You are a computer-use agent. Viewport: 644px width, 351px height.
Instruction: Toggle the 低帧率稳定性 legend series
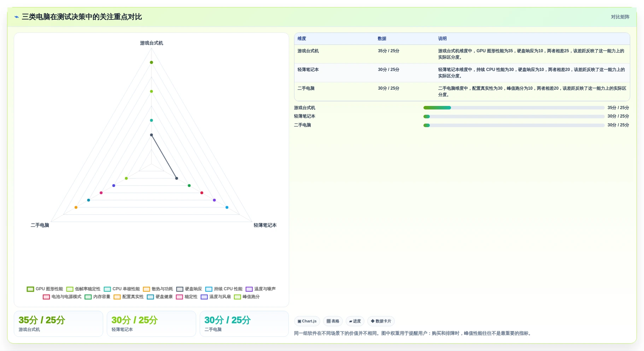(83, 289)
